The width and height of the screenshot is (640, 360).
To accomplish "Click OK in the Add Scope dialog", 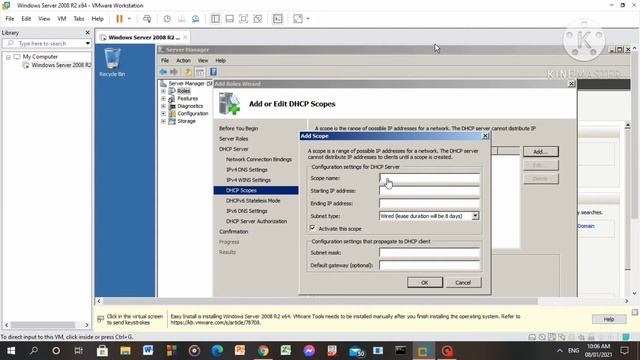I will tap(424, 282).
